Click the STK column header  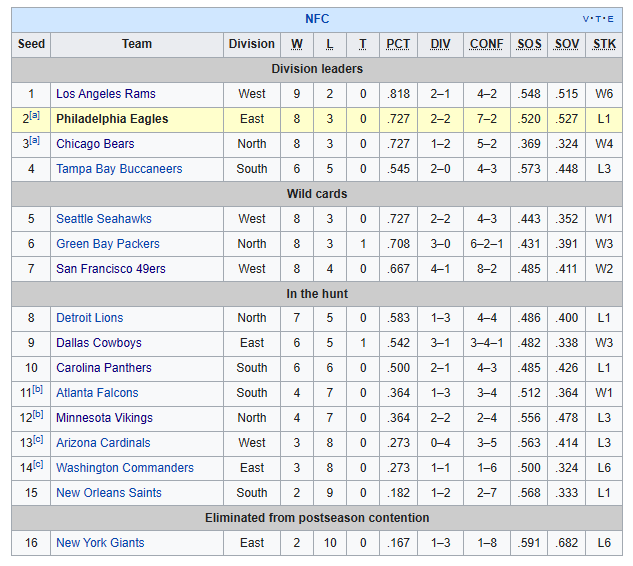click(604, 44)
